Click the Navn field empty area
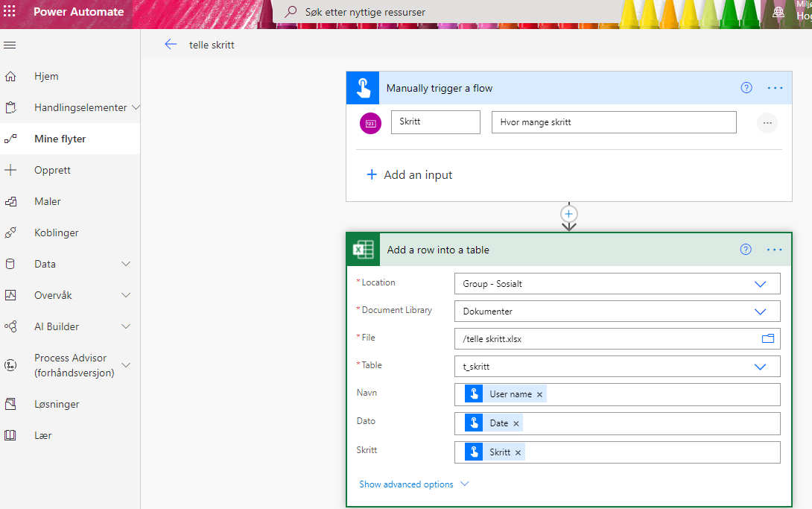This screenshot has height=509, width=812. coord(663,394)
